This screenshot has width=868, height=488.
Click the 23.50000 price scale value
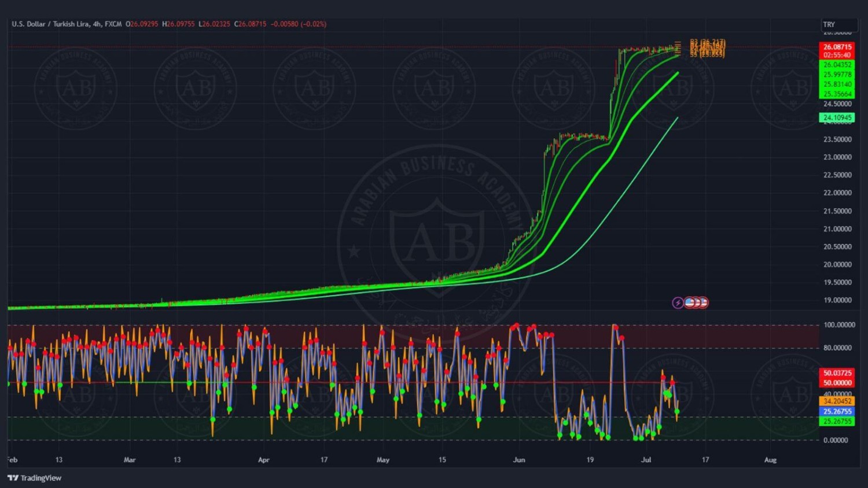tap(837, 139)
